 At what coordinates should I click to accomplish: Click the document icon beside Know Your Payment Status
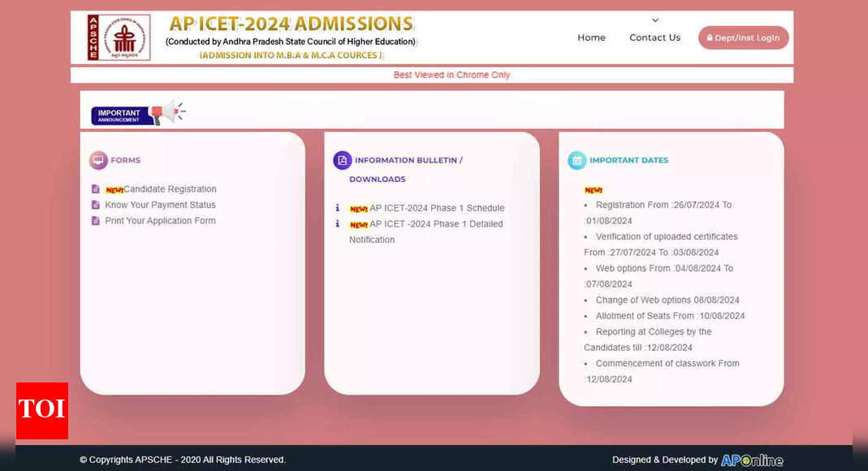(x=96, y=205)
